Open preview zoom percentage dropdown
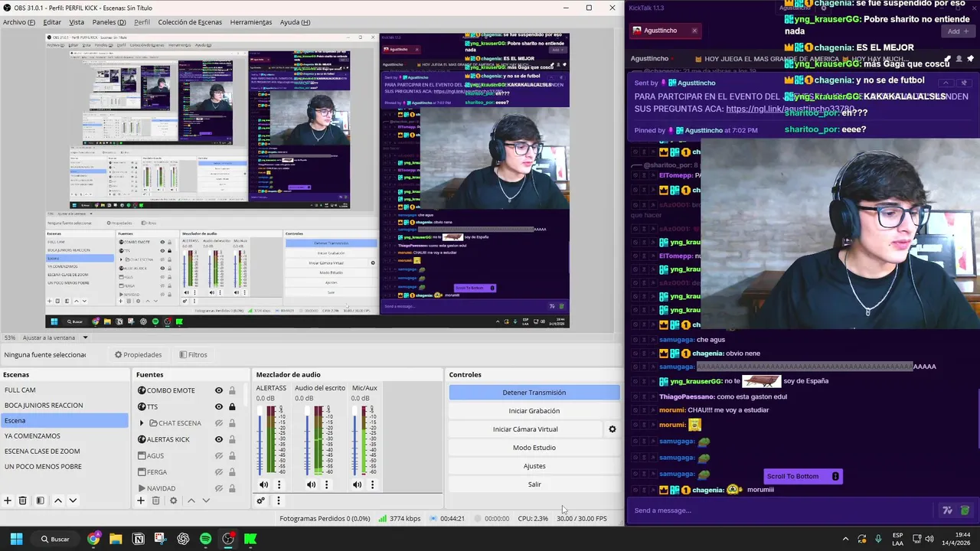Screen dimensions: 980x551 10,337
